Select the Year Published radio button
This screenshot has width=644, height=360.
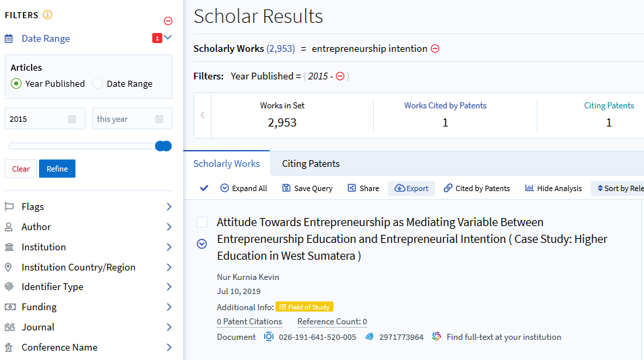pyautogui.click(x=16, y=83)
